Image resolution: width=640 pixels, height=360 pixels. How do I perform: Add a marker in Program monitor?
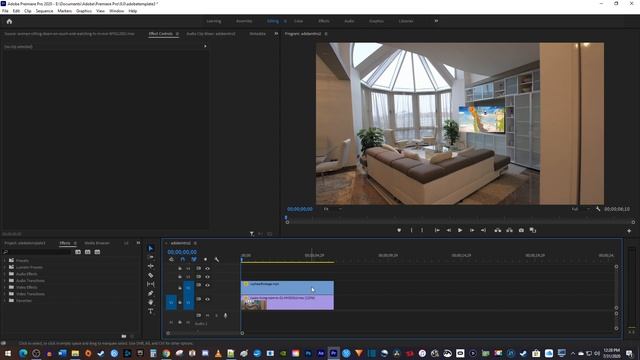(399, 230)
